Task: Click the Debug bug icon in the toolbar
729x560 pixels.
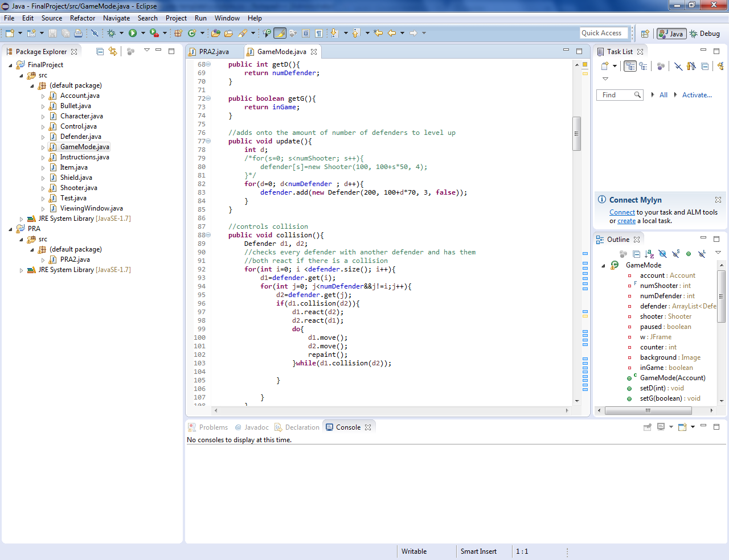Action: coord(112,34)
